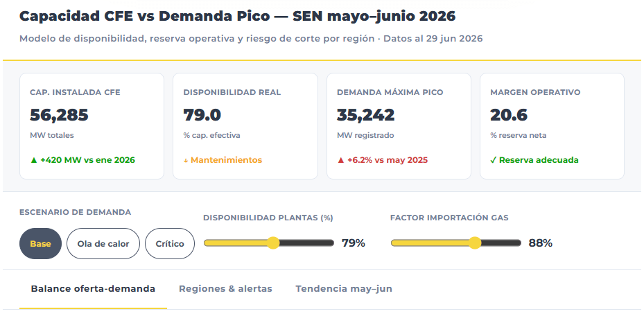644x316 pixels.
Task: Choose the Crítico demand scenario
Action: click(x=170, y=244)
